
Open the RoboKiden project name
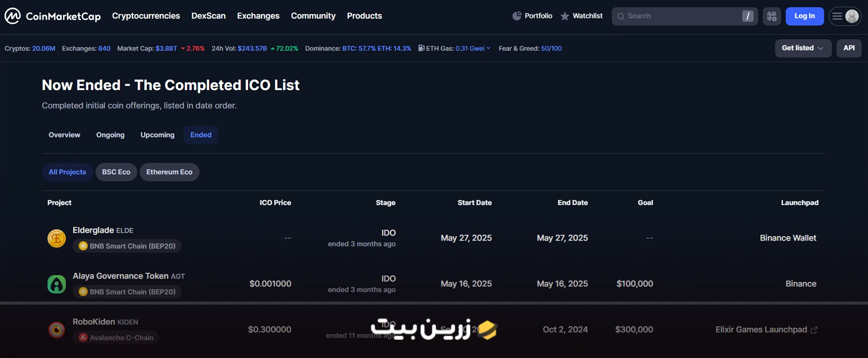(x=94, y=322)
